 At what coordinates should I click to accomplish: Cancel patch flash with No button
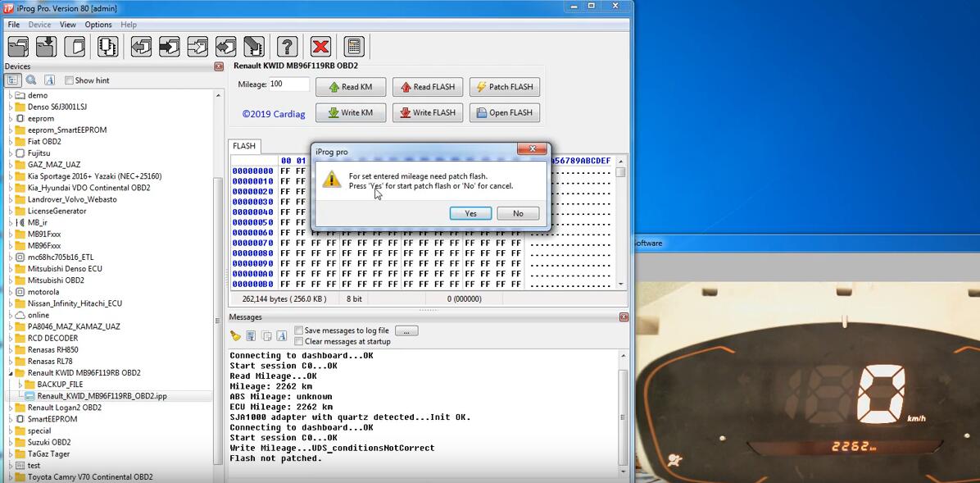coord(518,213)
